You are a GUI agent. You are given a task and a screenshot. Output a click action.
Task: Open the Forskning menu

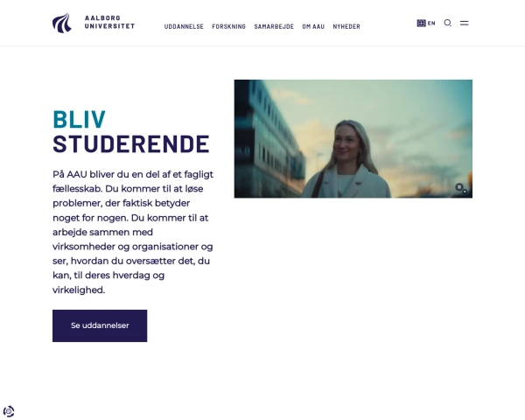coord(228,26)
